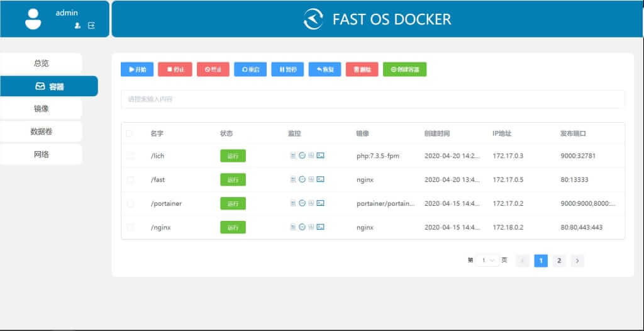
Task: Click the circular monitor icon for /fast
Action: 302,179
